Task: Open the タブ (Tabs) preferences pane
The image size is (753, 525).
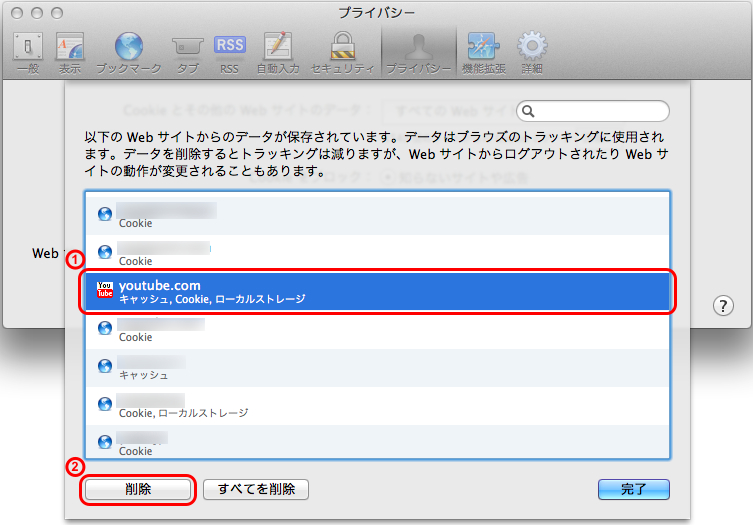Action: (187, 53)
